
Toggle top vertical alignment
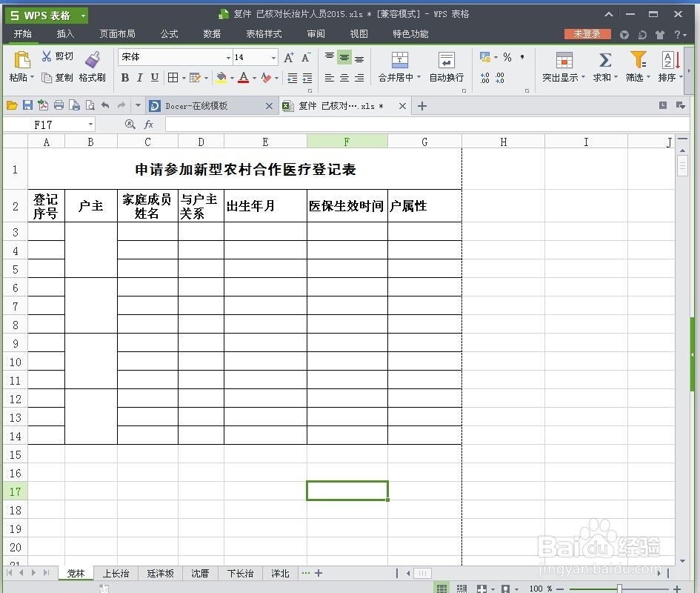(330, 57)
